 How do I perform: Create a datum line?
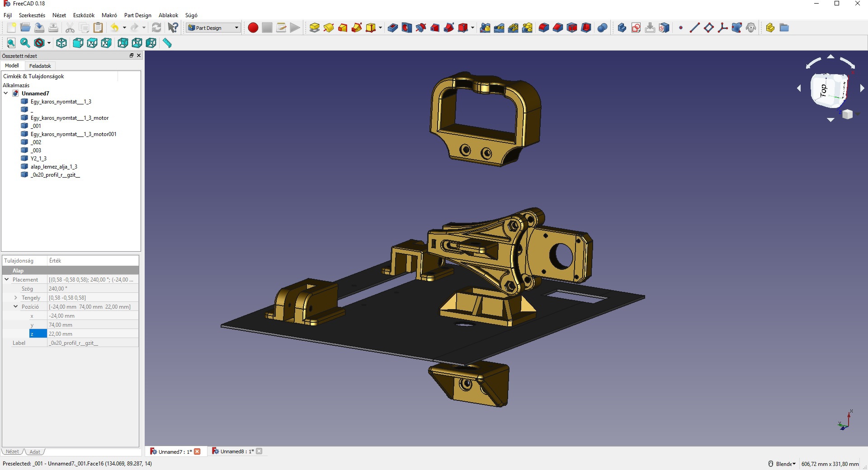tap(695, 28)
